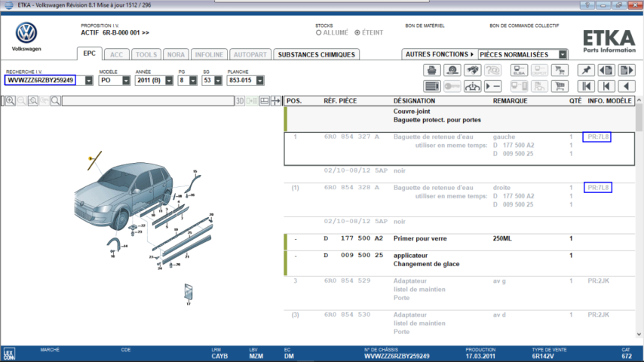Viewport: 644px width, 362px height.
Task: Open the PLANCHE dropdown showing 853-015
Action: coord(260,81)
